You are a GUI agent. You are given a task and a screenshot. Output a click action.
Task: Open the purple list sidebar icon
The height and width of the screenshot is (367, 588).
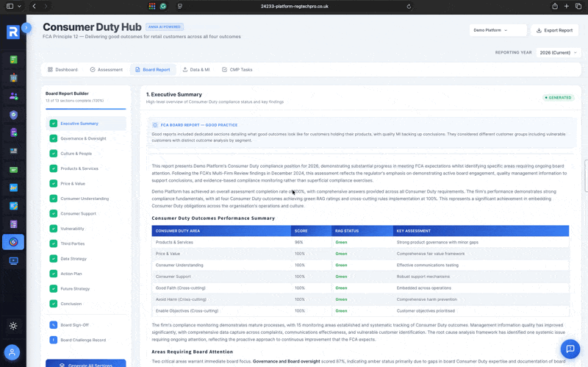pos(13,224)
